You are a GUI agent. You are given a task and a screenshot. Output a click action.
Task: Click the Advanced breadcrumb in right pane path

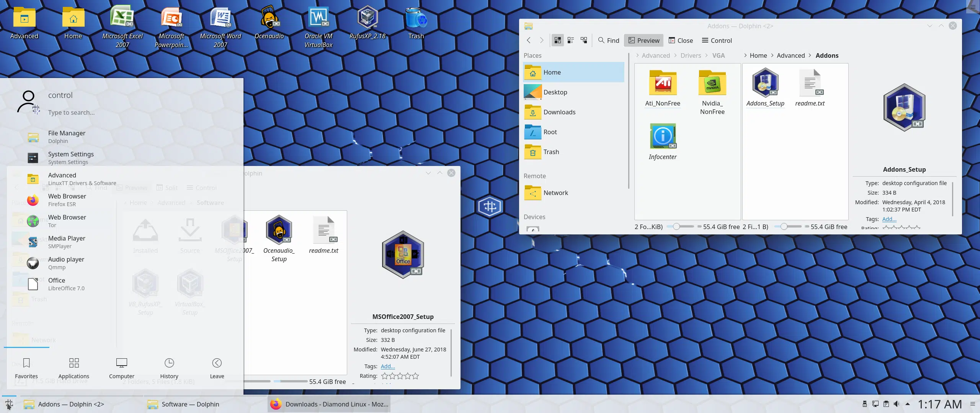click(791, 55)
